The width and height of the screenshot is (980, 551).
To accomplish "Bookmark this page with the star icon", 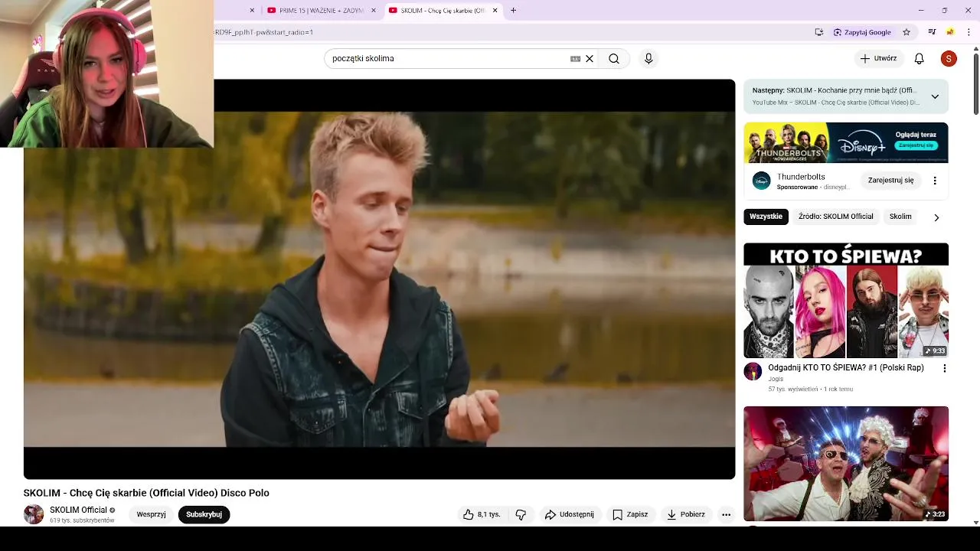I will (x=906, y=32).
